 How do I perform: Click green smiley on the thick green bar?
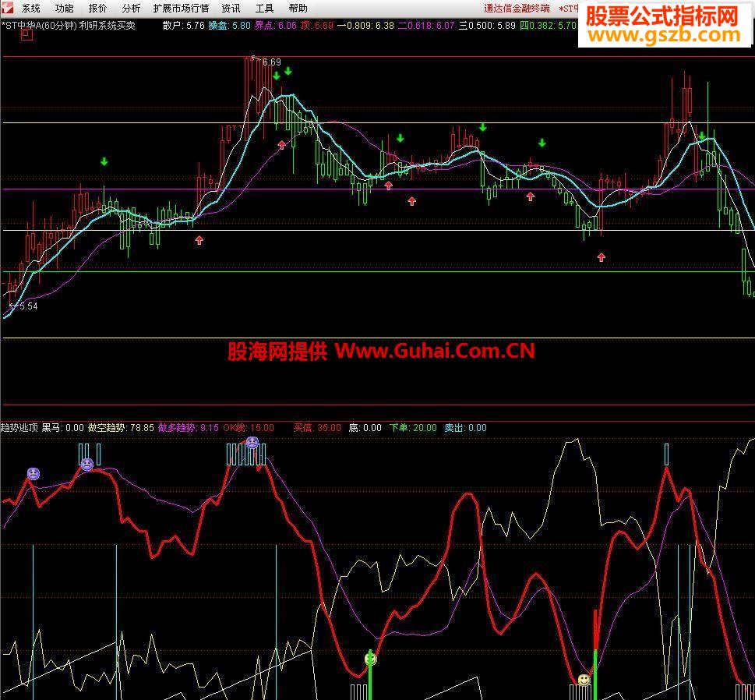pos(370,659)
